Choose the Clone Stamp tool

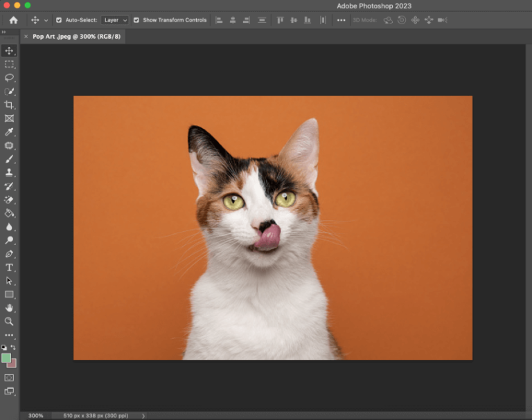click(9, 172)
